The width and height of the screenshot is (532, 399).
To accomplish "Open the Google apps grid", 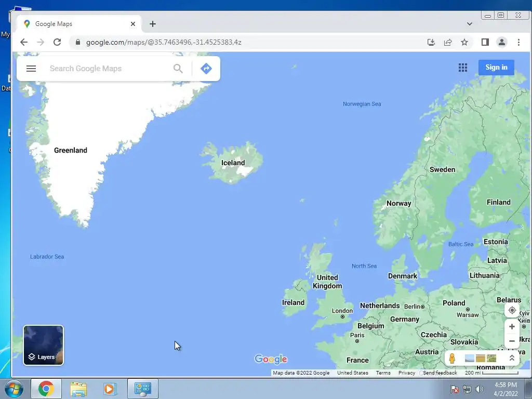I will coord(463,68).
